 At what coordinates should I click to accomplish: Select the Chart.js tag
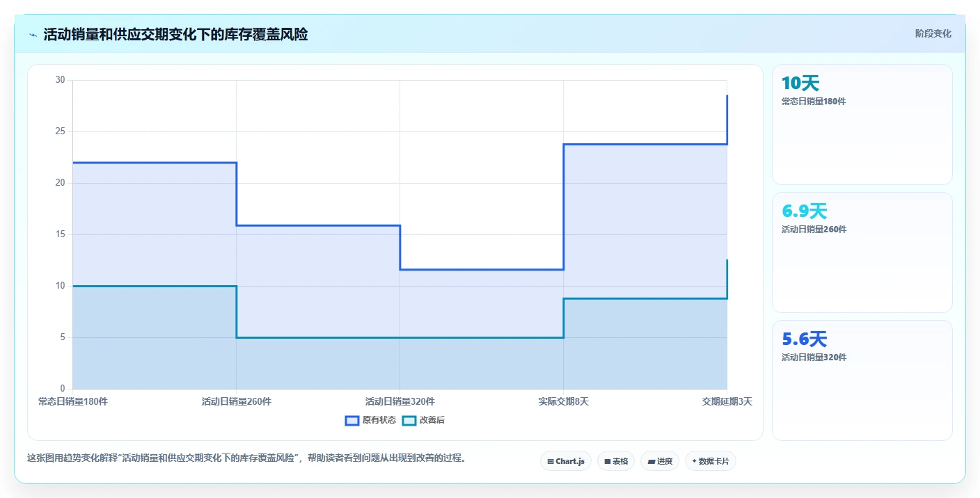pos(566,461)
